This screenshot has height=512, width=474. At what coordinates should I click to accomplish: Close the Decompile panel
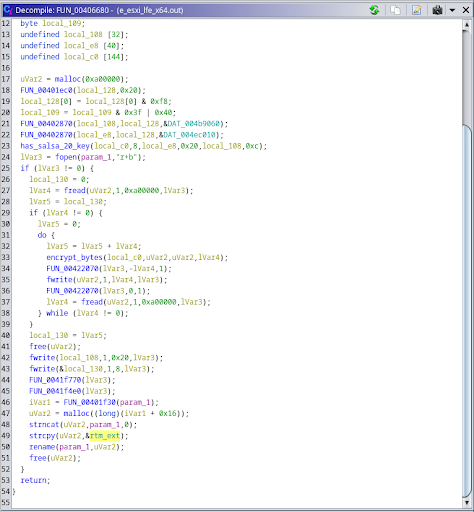(466, 10)
